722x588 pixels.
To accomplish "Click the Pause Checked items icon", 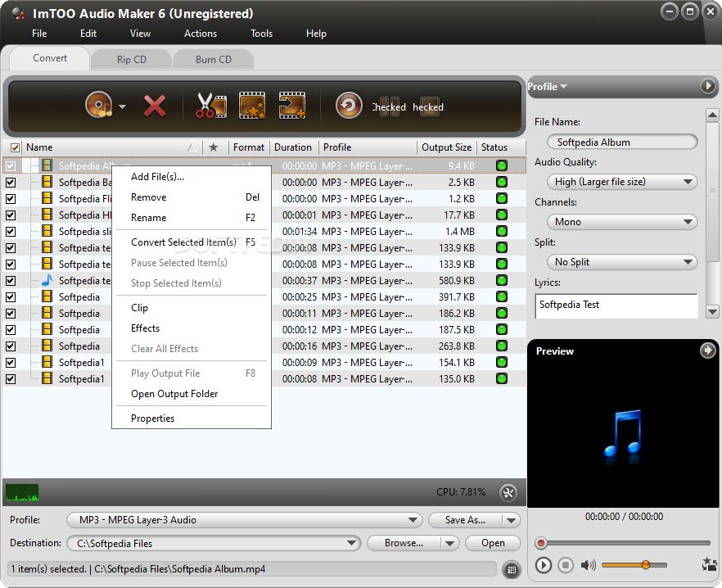I will (x=389, y=107).
